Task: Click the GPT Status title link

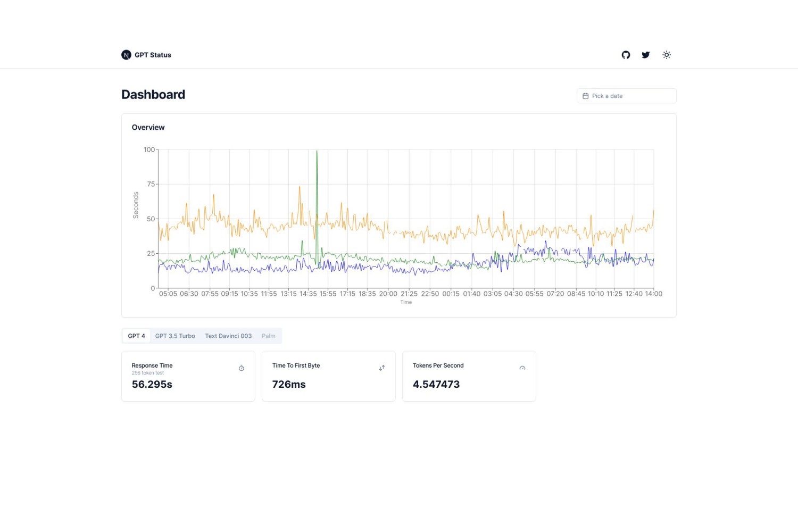Action: pos(153,55)
